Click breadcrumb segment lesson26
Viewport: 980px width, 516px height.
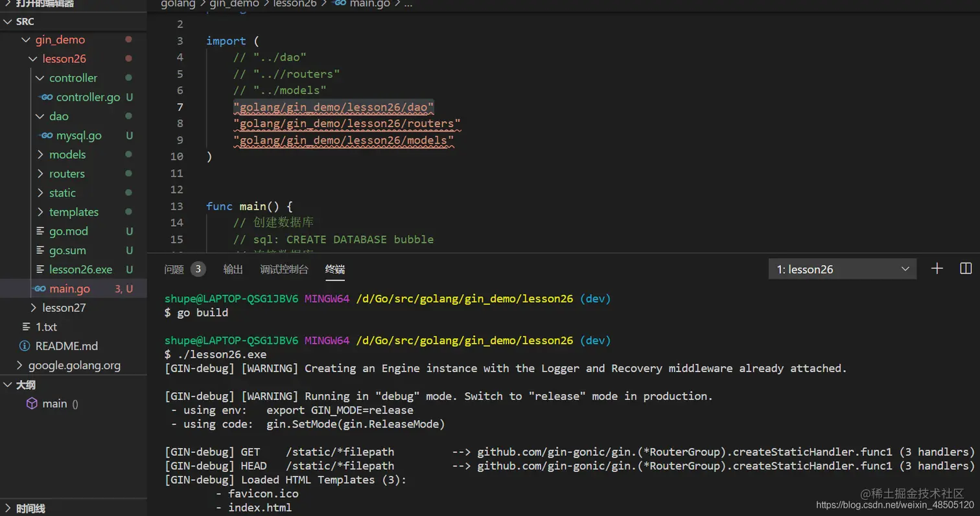tap(295, 4)
